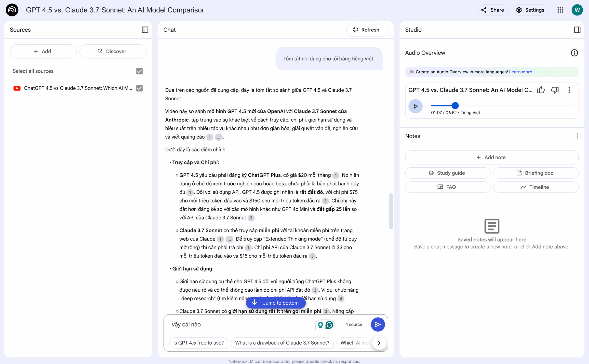Click the audio progress slider handle
Image resolution: width=589 pixels, height=364 pixels.
[x=455, y=106]
